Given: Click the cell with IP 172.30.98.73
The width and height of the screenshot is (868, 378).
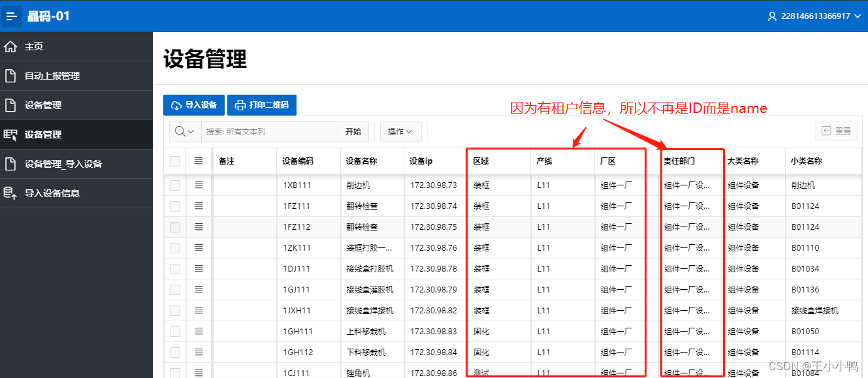Looking at the screenshot, I should [436, 185].
